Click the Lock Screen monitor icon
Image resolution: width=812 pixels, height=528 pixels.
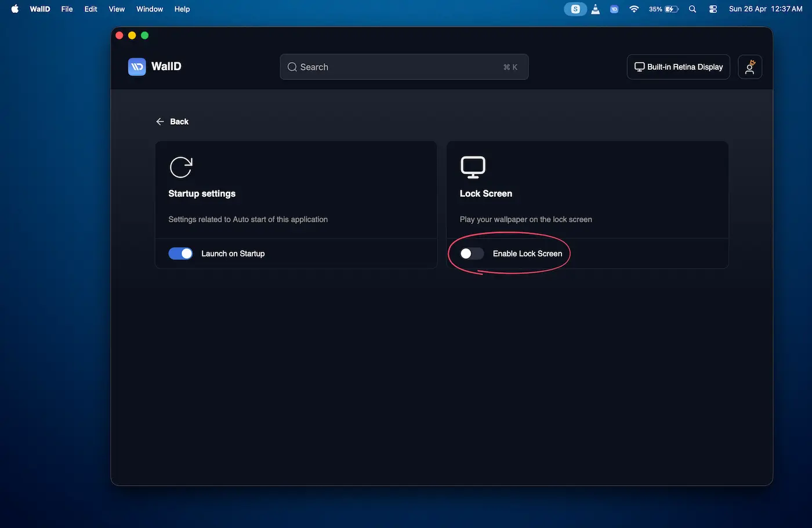coord(473,168)
